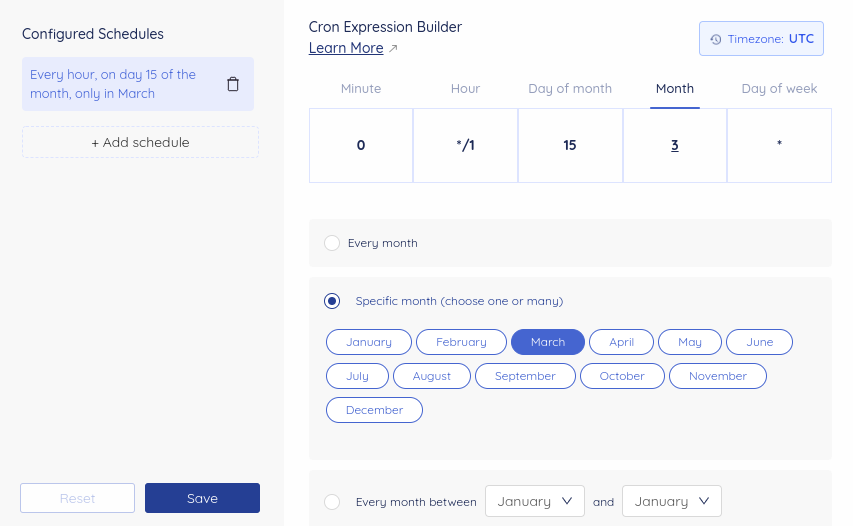Toggle the June month chip

(x=759, y=342)
